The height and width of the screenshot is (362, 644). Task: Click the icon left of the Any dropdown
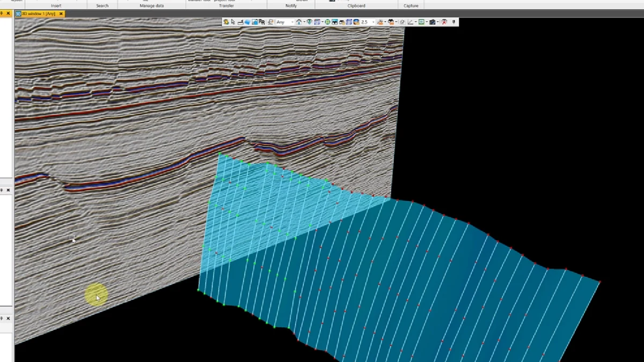tap(270, 22)
